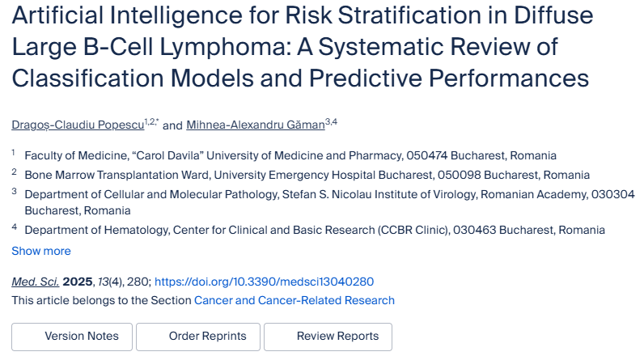The image size is (644, 356).
Task: Open the article DOI link
Action: click(x=264, y=282)
